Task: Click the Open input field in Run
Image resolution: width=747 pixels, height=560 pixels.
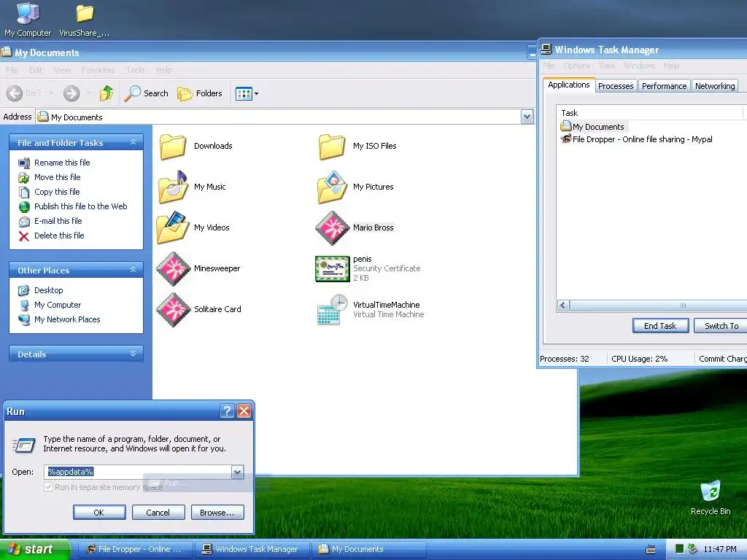Action: point(138,472)
